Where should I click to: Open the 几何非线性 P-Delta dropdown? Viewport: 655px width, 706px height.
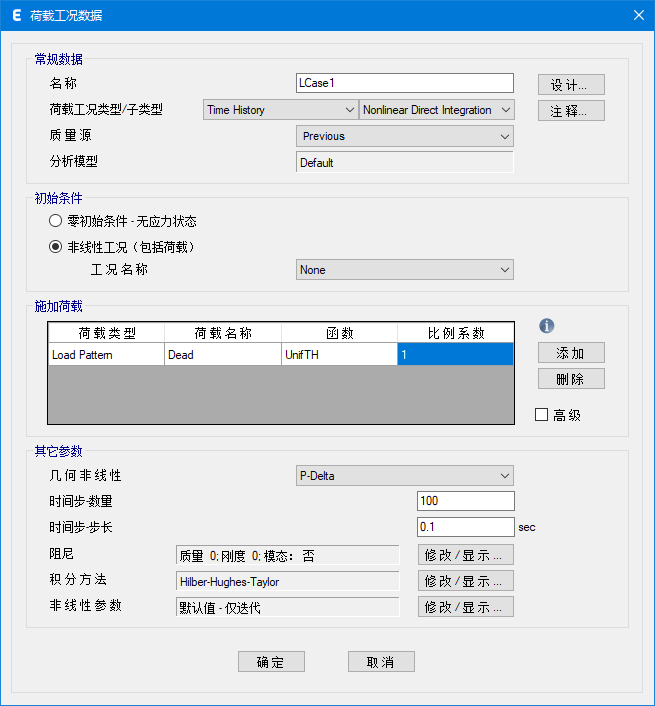pos(405,476)
